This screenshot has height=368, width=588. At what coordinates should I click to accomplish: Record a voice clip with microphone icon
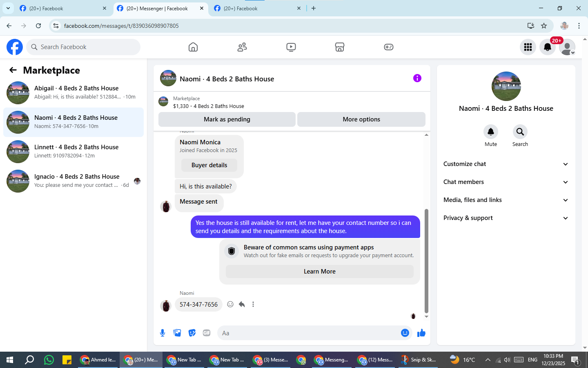pyautogui.click(x=163, y=333)
